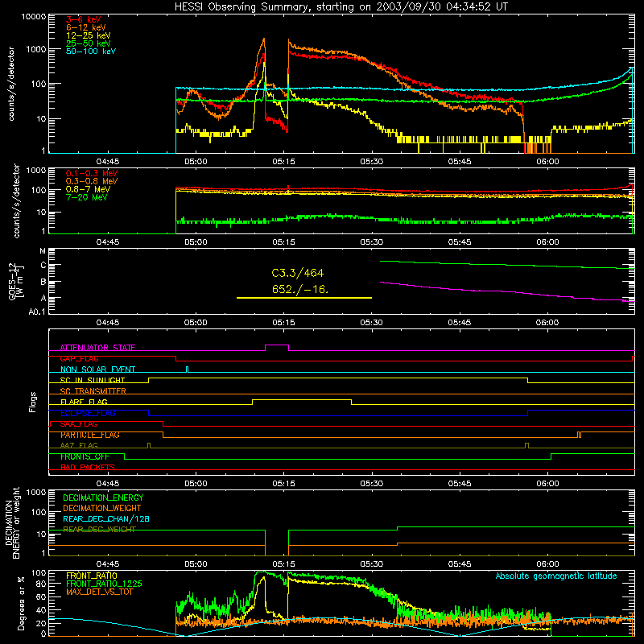The width and height of the screenshot is (644, 644).
Task: Select the 6-12 keV legend label
Action: click(x=86, y=27)
